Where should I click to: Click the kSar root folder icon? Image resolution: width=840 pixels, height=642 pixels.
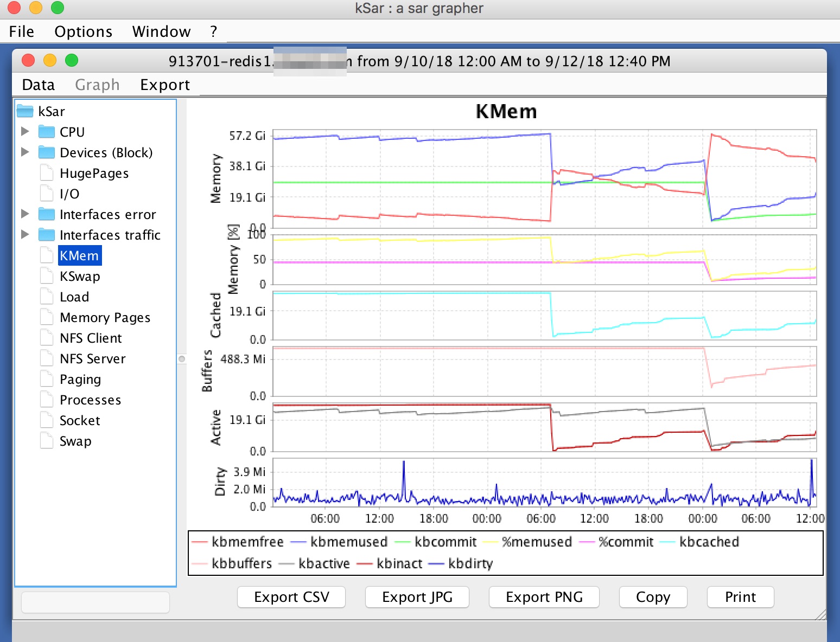(x=25, y=111)
